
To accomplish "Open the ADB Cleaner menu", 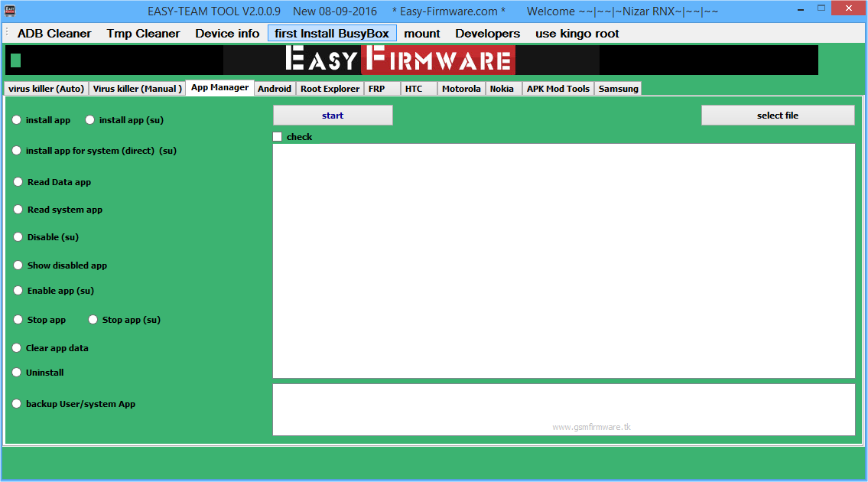I will (54, 33).
